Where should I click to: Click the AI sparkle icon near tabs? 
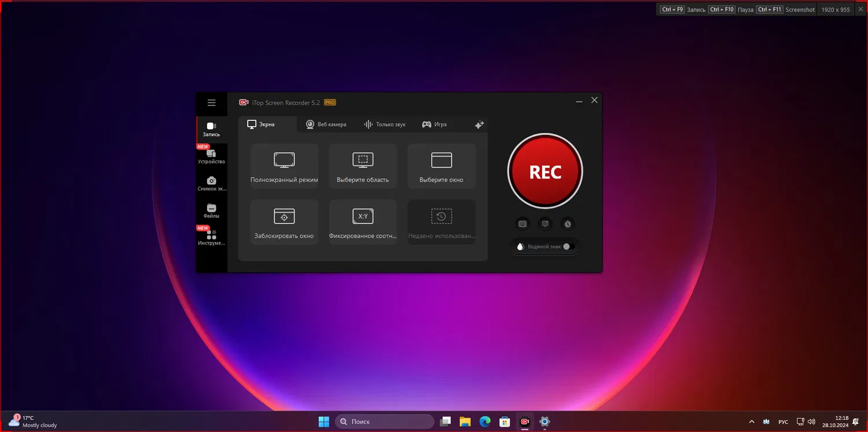tap(479, 124)
